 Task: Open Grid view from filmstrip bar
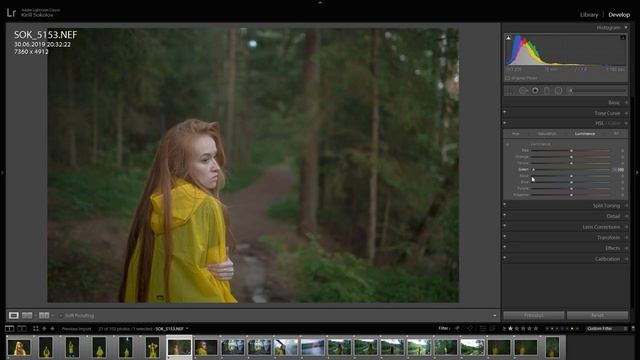tap(36, 329)
